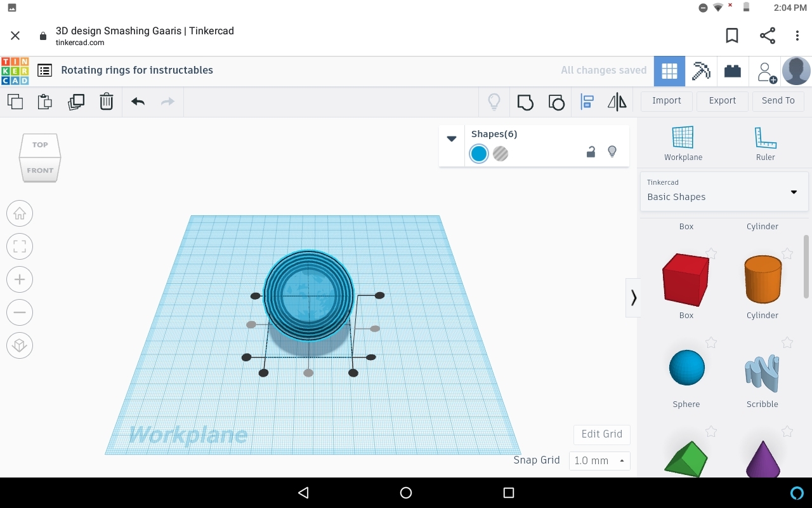Tap the Android Home button

(406, 493)
